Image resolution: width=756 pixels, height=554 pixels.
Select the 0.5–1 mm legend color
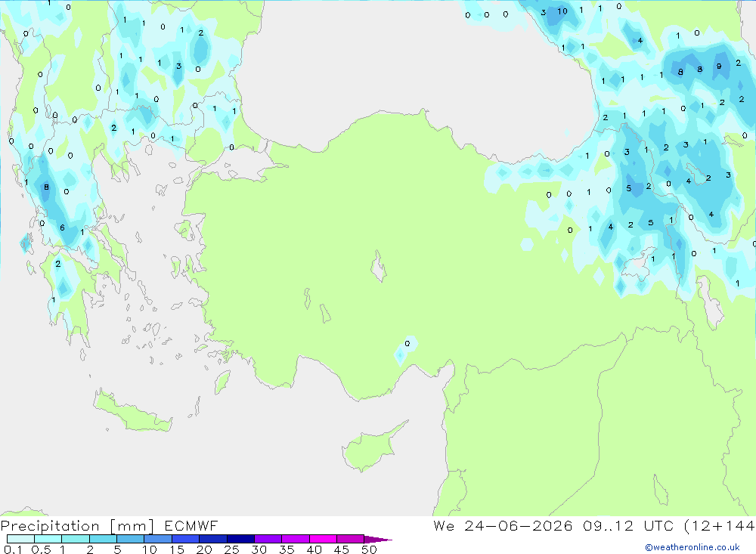48,539
